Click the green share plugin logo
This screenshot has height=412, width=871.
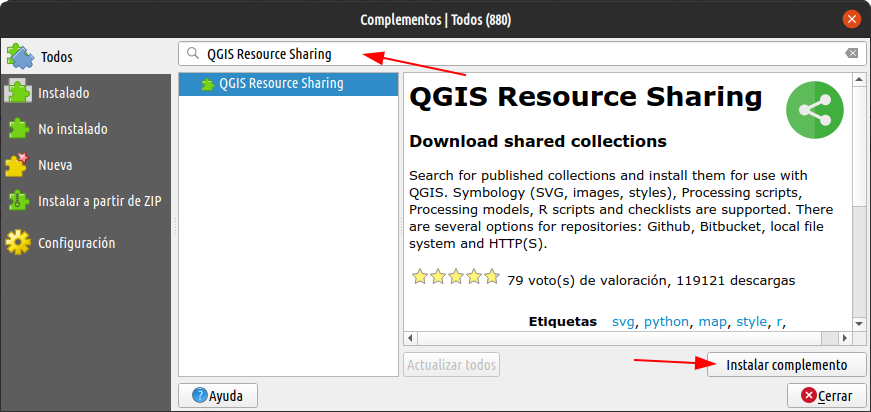point(814,110)
